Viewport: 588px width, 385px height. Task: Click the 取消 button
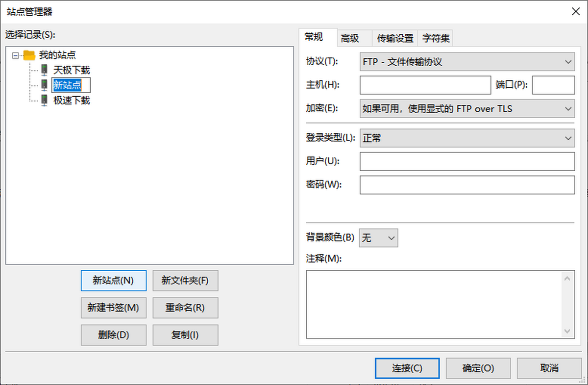[x=549, y=368]
